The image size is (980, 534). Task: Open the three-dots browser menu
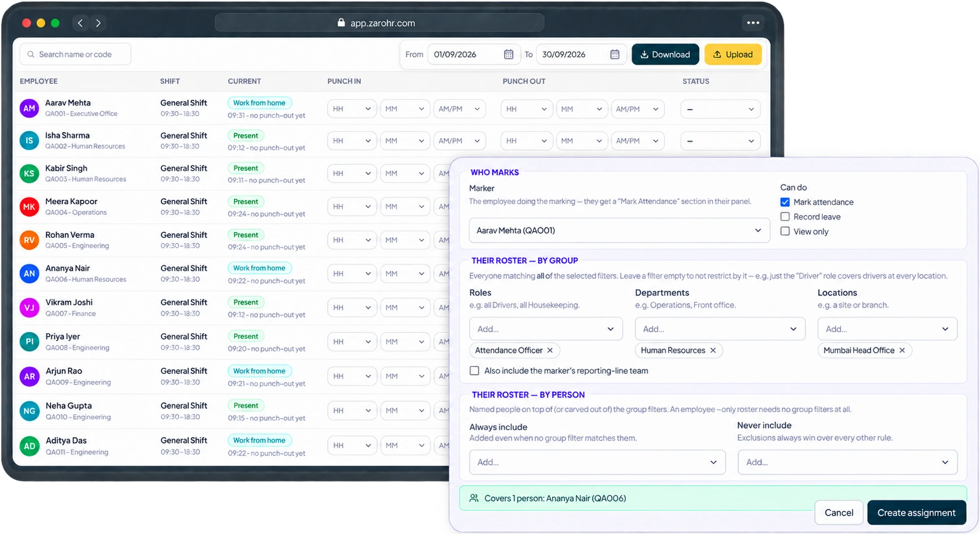click(753, 23)
